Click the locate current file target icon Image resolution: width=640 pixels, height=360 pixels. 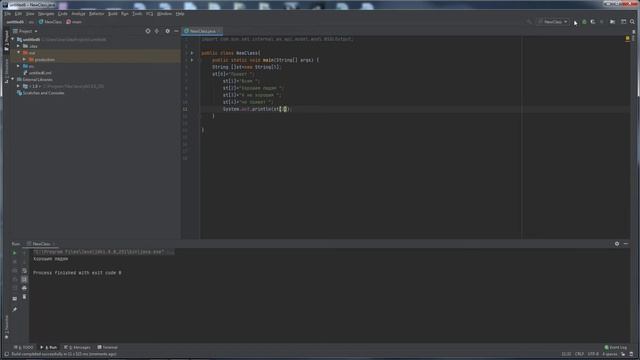pos(148,31)
